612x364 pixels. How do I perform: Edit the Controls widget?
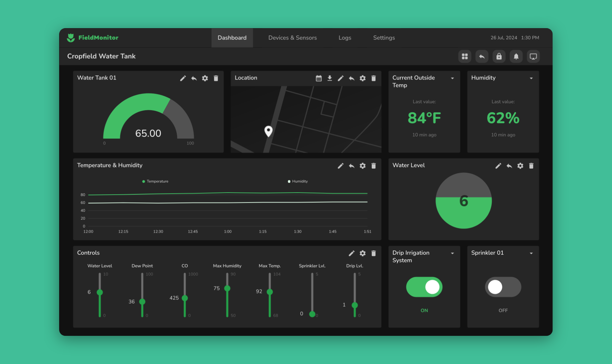click(x=352, y=253)
